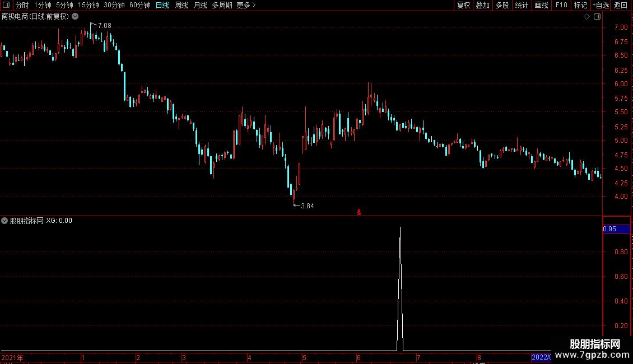Open the 多周期 multi-period view
Viewport: 633px width, 364px height.
coord(222,5)
